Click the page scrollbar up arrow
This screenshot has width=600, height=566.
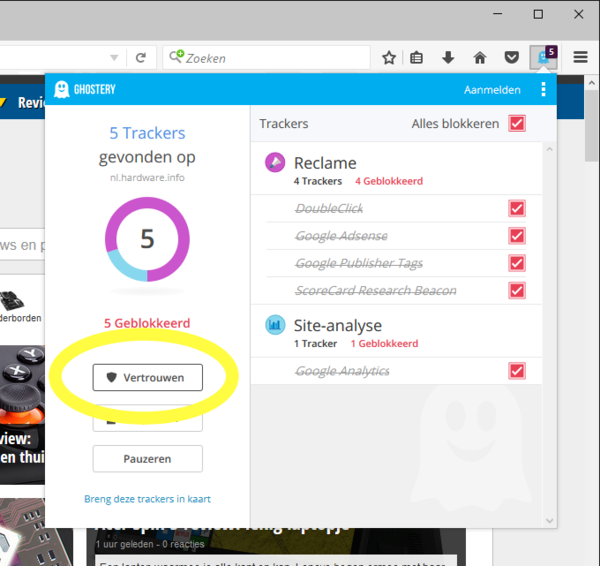click(592, 83)
